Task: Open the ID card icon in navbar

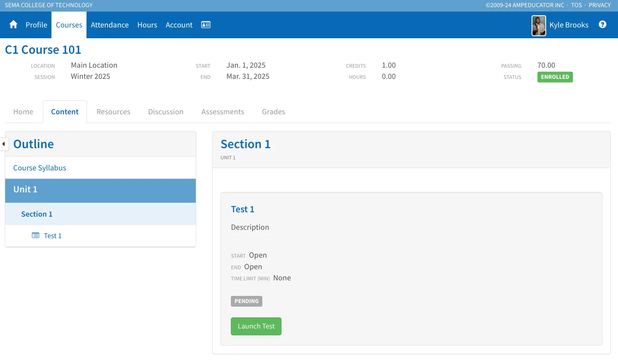Action: 206,25
